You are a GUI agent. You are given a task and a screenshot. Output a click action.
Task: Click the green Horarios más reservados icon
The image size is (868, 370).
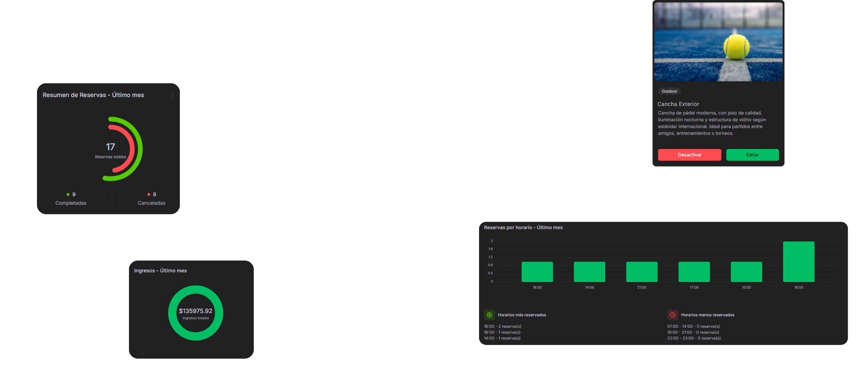[489, 315]
